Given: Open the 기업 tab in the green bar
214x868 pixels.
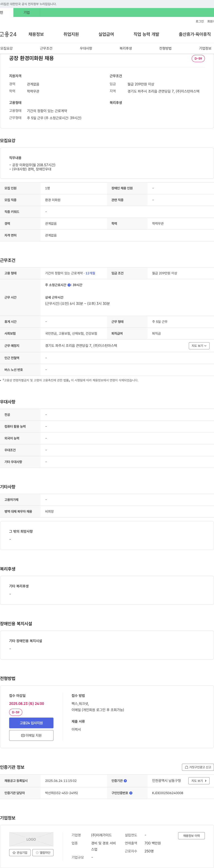Looking at the screenshot, I should (27, 12).
